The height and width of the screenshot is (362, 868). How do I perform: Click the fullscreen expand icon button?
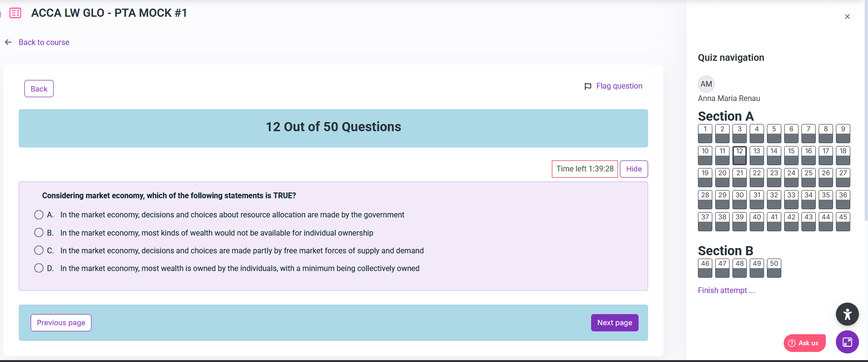point(847,342)
